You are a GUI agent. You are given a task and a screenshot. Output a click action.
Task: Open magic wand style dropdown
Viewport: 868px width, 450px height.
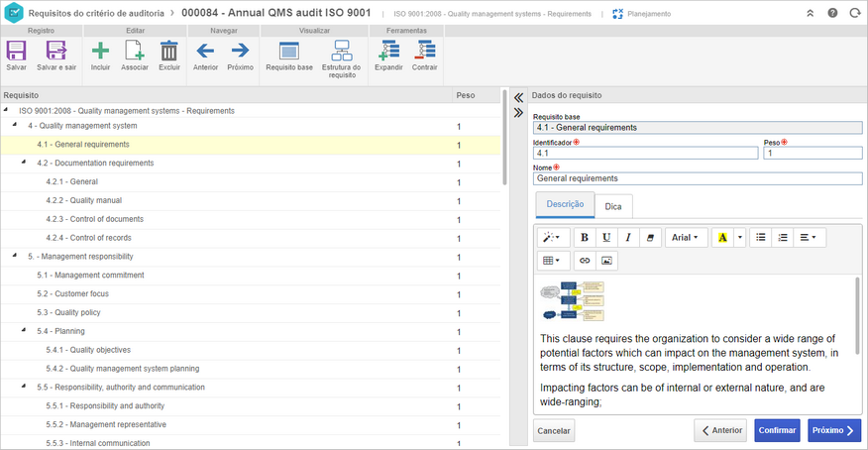point(553,238)
